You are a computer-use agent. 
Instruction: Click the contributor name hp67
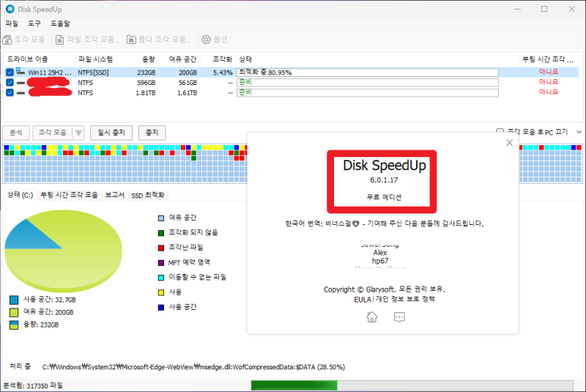(x=380, y=261)
